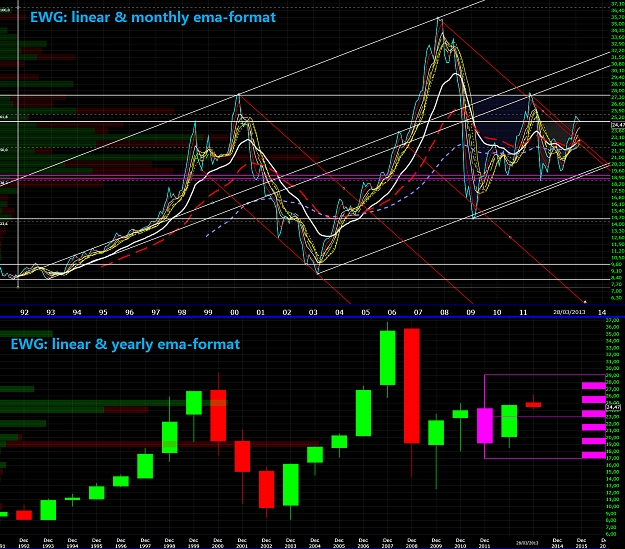The height and width of the screenshot is (549, 625).
Task: Select the '00' year label on monthly chart axis
Action: point(234,312)
